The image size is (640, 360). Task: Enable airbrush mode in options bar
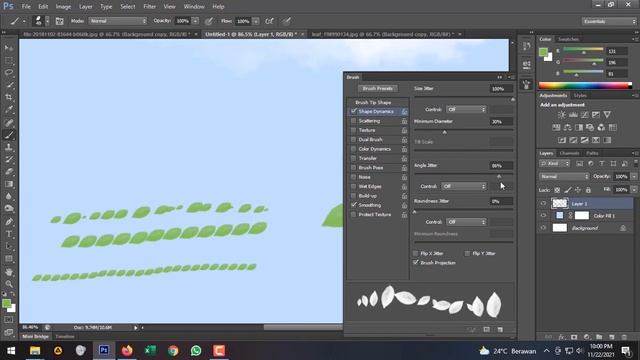[269, 21]
